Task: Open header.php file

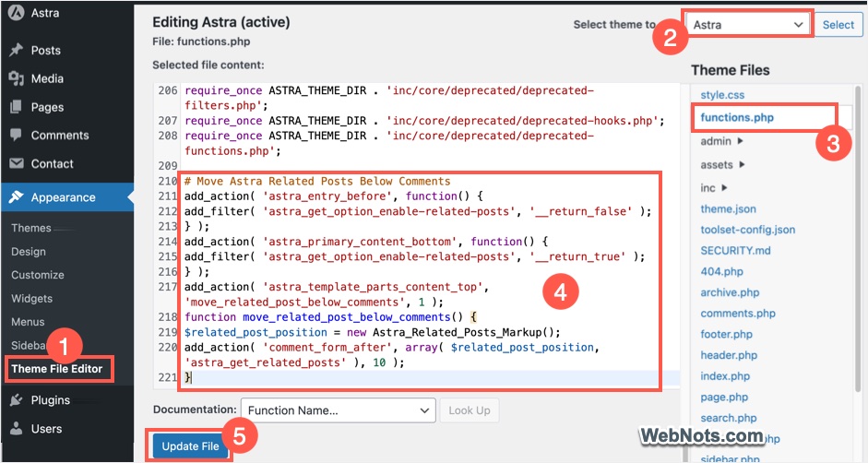Action: [729, 355]
